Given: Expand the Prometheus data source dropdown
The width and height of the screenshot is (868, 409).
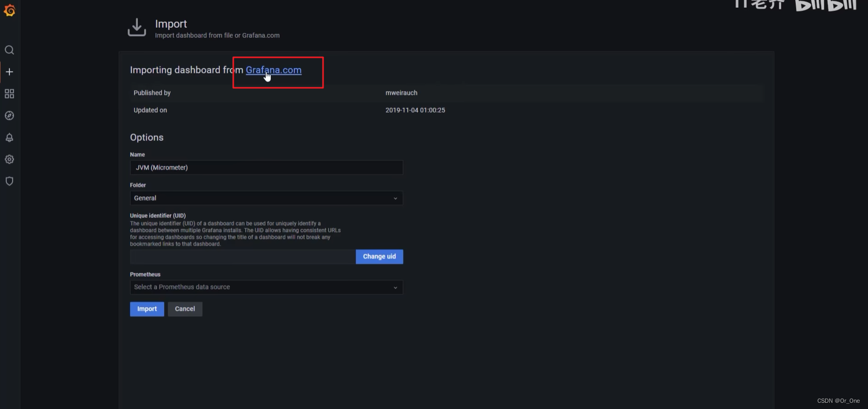Looking at the screenshot, I should point(266,287).
